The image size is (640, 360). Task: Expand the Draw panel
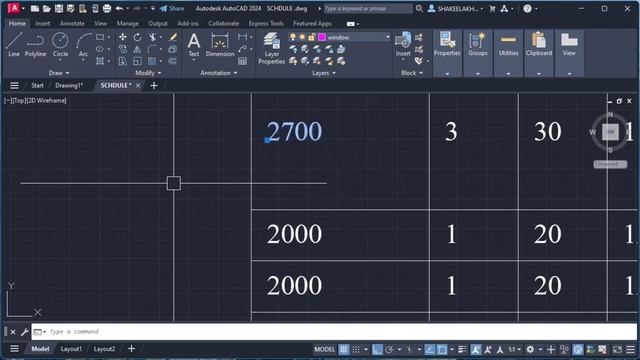(x=59, y=73)
